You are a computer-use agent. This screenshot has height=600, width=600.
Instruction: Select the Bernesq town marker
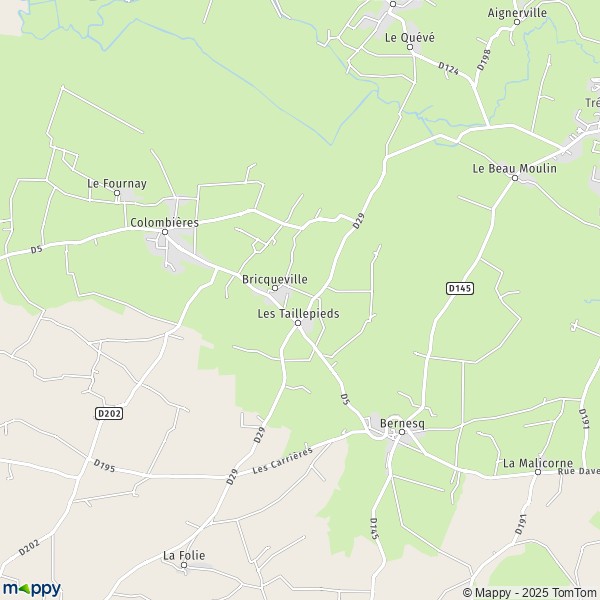coord(402,432)
